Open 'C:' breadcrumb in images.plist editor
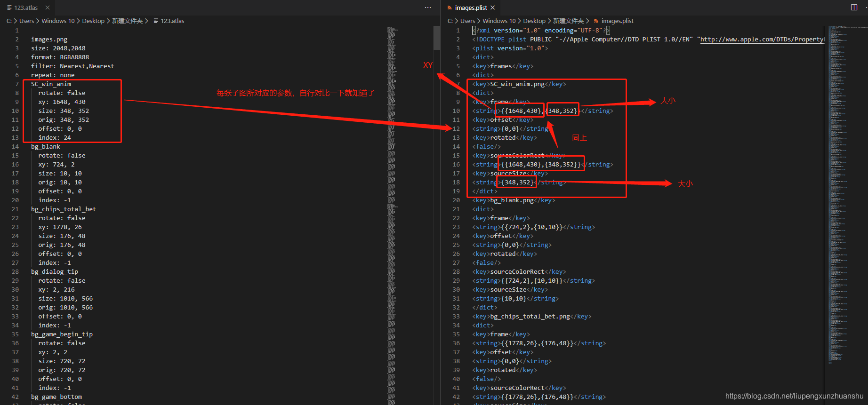This screenshot has width=868, height=405. (x=450, y=21)
